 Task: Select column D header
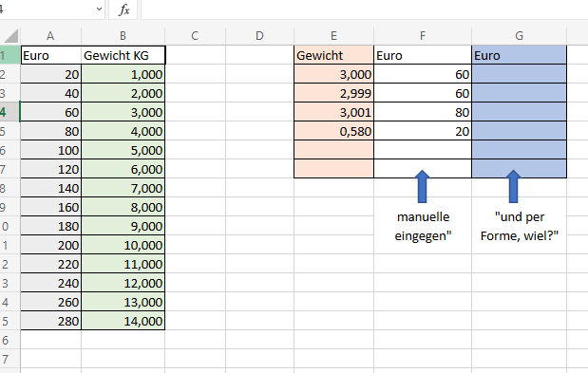click(x=259, y=36)
